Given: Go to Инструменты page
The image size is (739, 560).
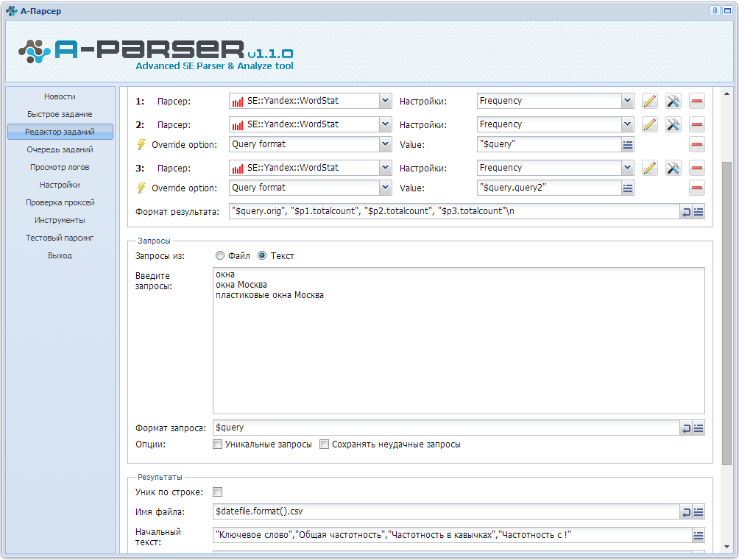Looking at the screenshot, I should click(x=60, y=220).
